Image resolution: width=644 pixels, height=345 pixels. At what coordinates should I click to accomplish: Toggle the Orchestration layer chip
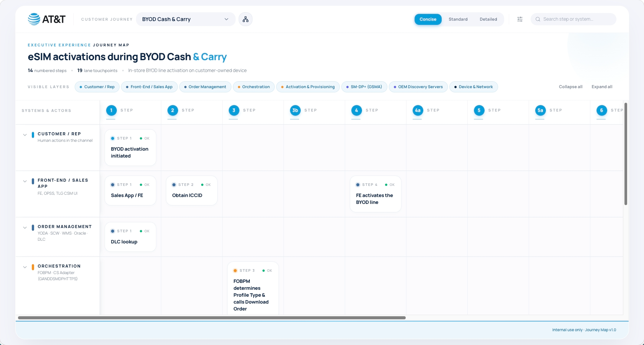(254, 87)
